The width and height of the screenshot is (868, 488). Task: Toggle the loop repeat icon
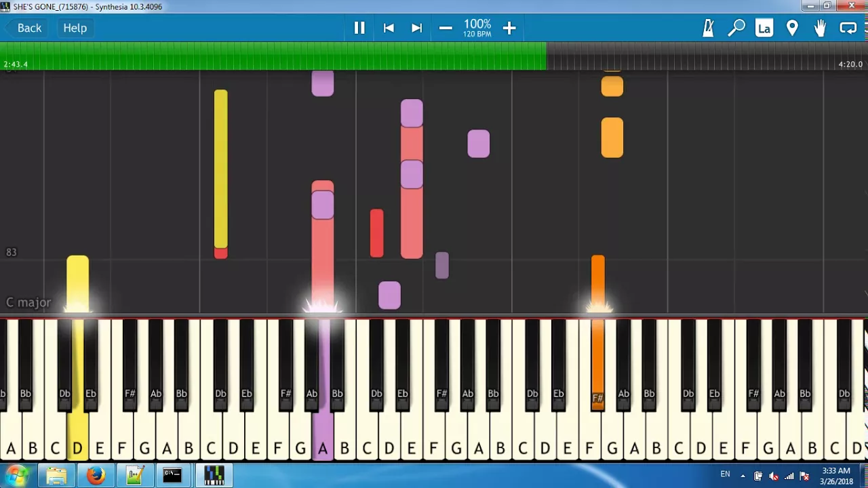tap(848, 28)
